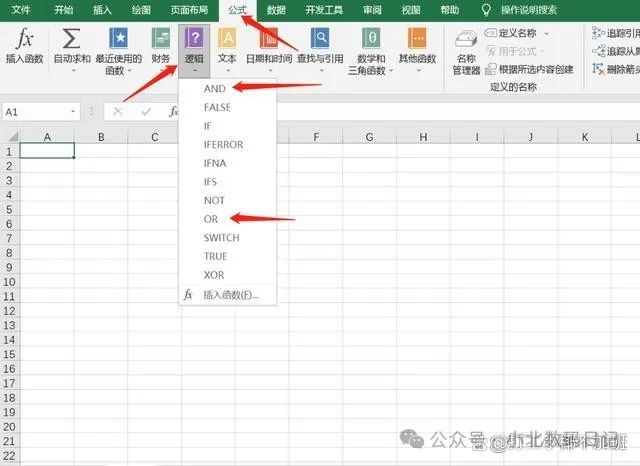Open the Lookup and Reference functions icon
Screen dimensions: 640x466
320,39
